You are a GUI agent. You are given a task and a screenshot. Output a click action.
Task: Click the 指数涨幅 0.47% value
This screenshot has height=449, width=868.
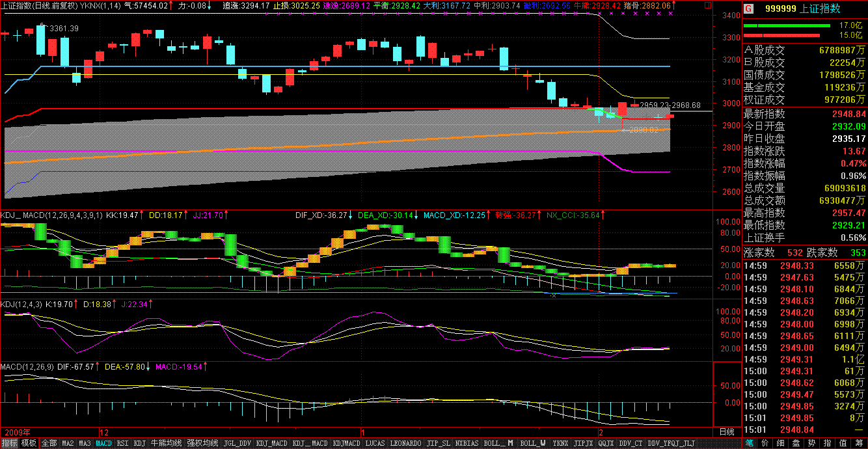(853, 163)
